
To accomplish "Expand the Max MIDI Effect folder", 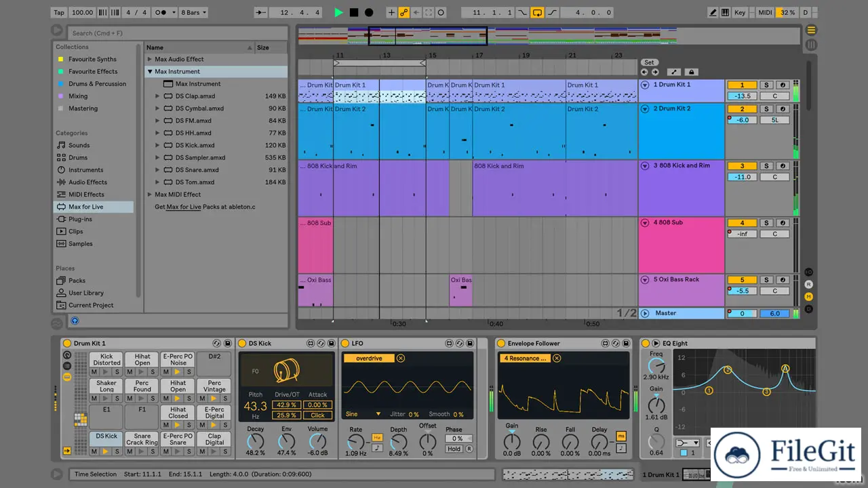I will (x=150, y=195).
